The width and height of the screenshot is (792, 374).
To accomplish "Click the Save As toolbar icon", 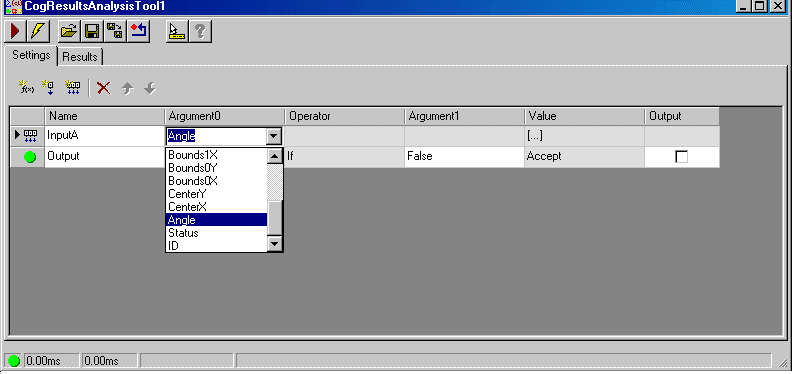I will pyautogui.click(x=115, y=31).
